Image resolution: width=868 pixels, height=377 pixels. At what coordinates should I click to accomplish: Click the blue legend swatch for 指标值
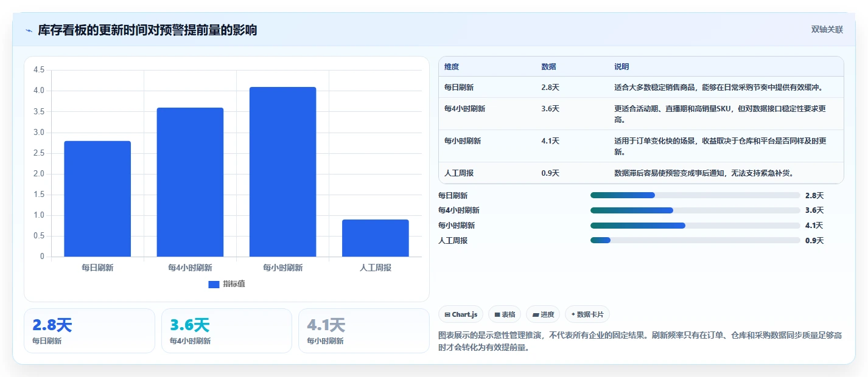tap(214, 284)
